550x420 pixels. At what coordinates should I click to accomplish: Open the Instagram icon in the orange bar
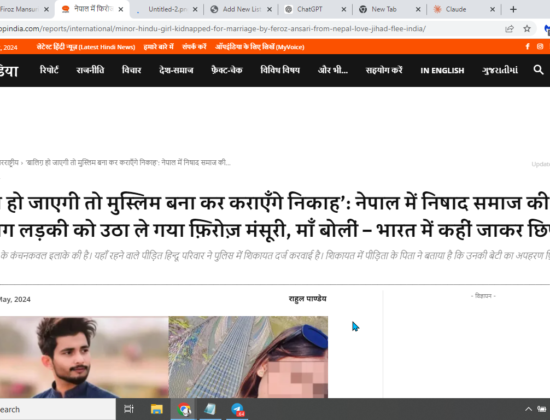[x=540, y=46]
